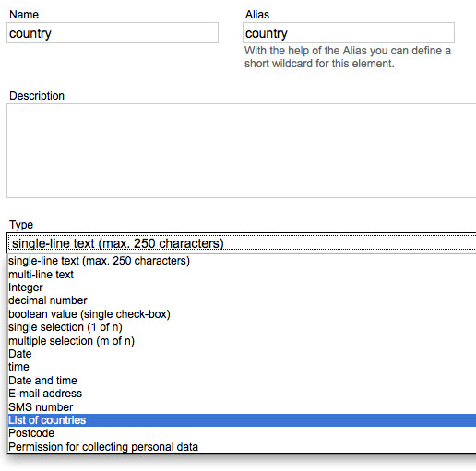Select Date and time from the list

pyautogui.click(x=242, y=381)
